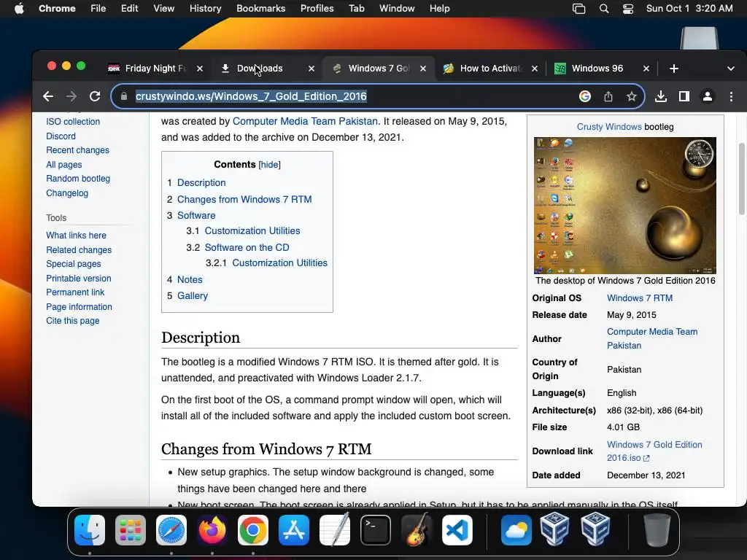Viewport: 747px width, 560px height.
Task: Close the Windows 96 tab
Action: tap(646, 69)
